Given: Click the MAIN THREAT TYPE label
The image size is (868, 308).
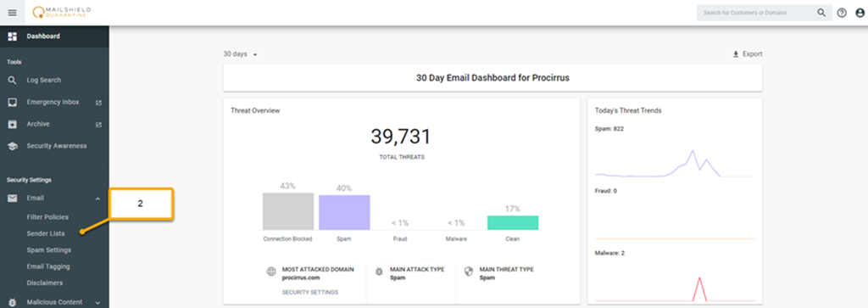Looking at the screenshot, I should point(507,270).
